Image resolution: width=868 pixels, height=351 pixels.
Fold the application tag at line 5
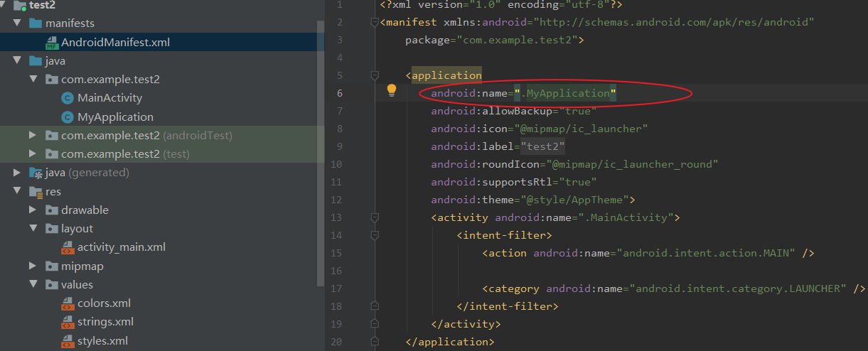[375, 75]
